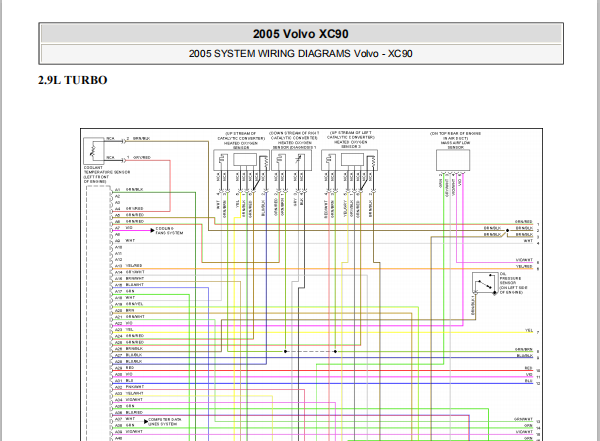Click right-edge 'GRN/RED' wire 1 label
Screen dimensions: 600x441
coord(524,222)
